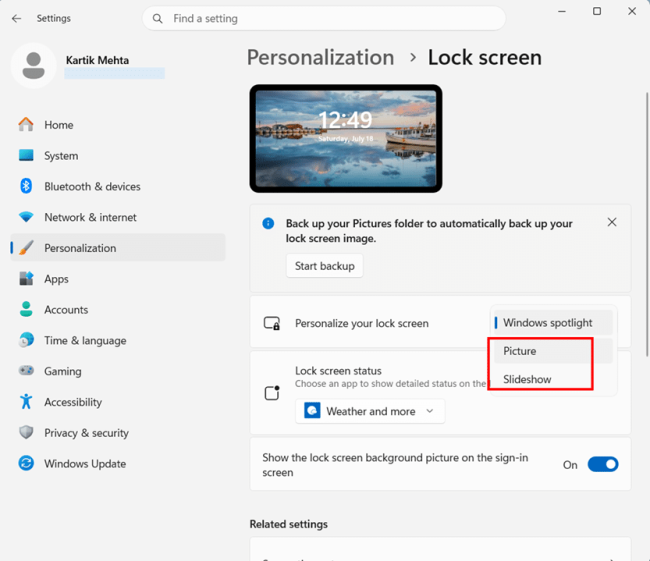Click the blue info icon in backup banner
The height and width of the screenshot is (561, 650).
[x=268, y=224]
